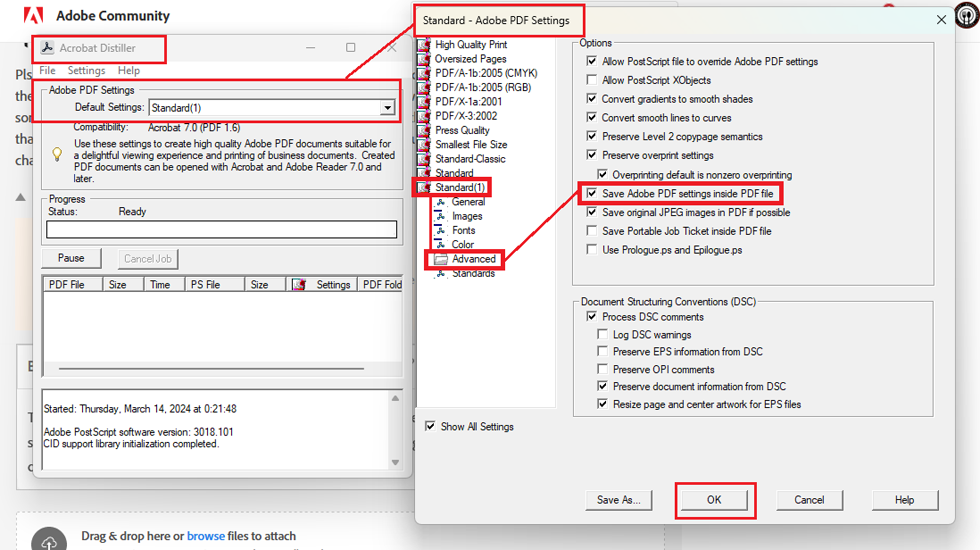Viewport: 980px width, 550px height.
Task: Click the Acrobat Distiller title bar icon
Action: [47, 48]
